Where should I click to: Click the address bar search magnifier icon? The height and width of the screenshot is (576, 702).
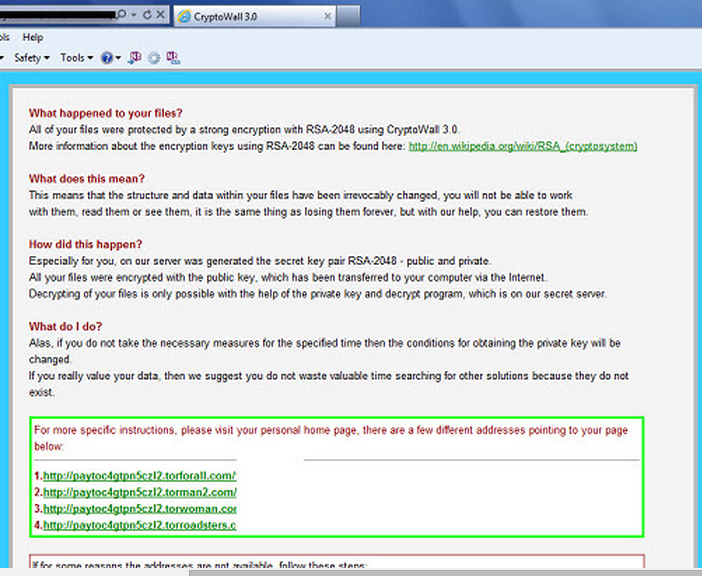tap(121, 15)
